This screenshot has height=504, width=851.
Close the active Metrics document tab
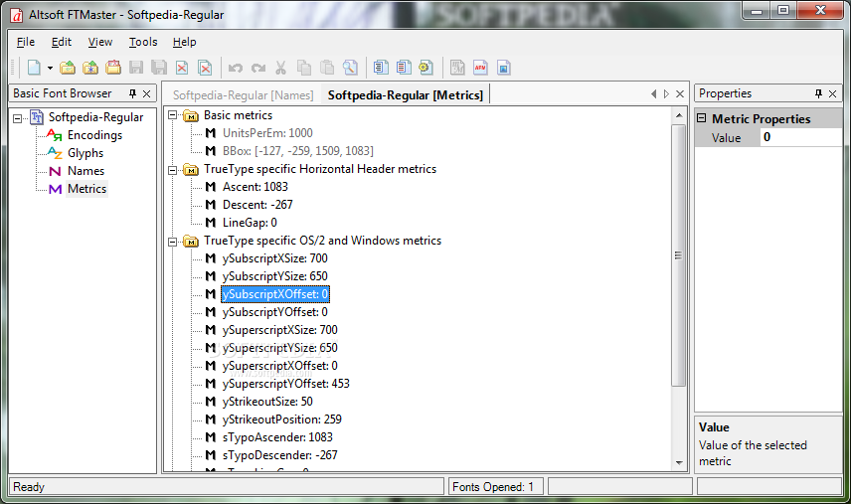(x=679, y=93)
